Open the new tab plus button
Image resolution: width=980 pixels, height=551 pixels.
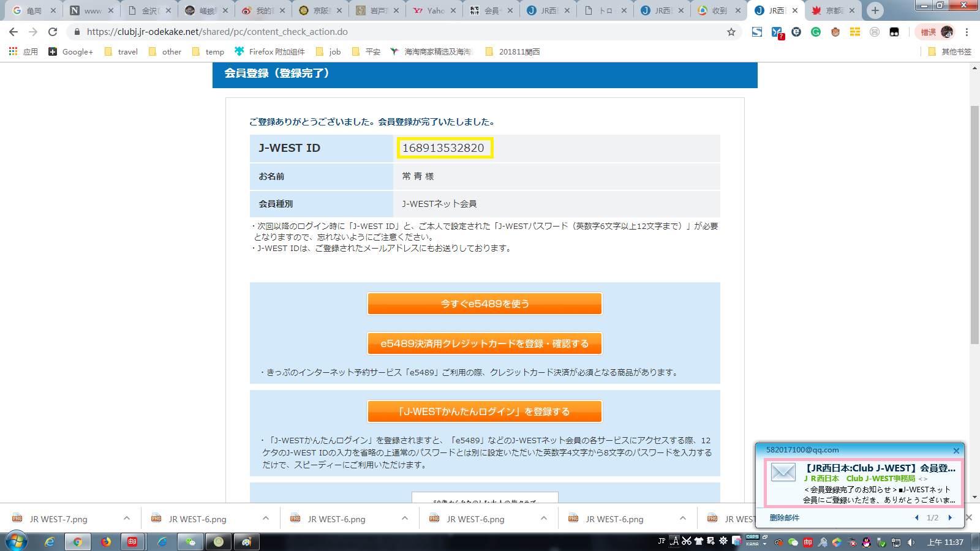(x=875, y=10)
